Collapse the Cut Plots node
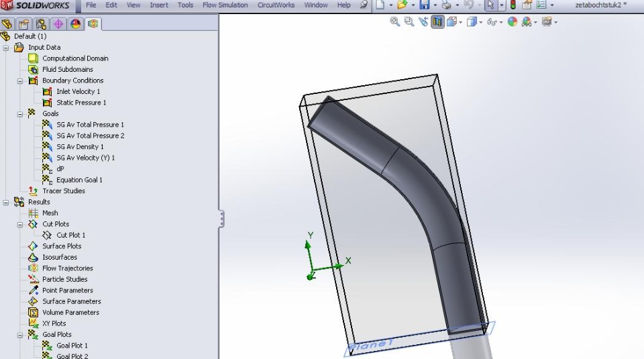 [19, 225]
